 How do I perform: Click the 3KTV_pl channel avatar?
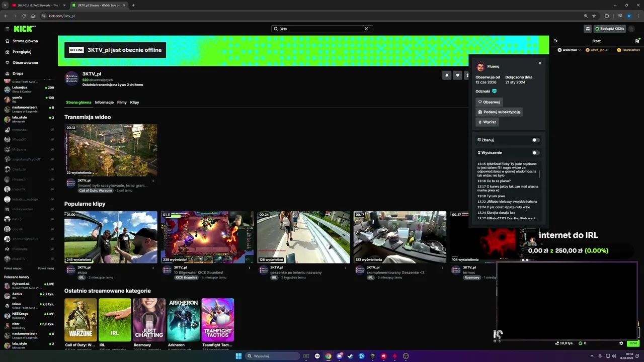[71, 79]
